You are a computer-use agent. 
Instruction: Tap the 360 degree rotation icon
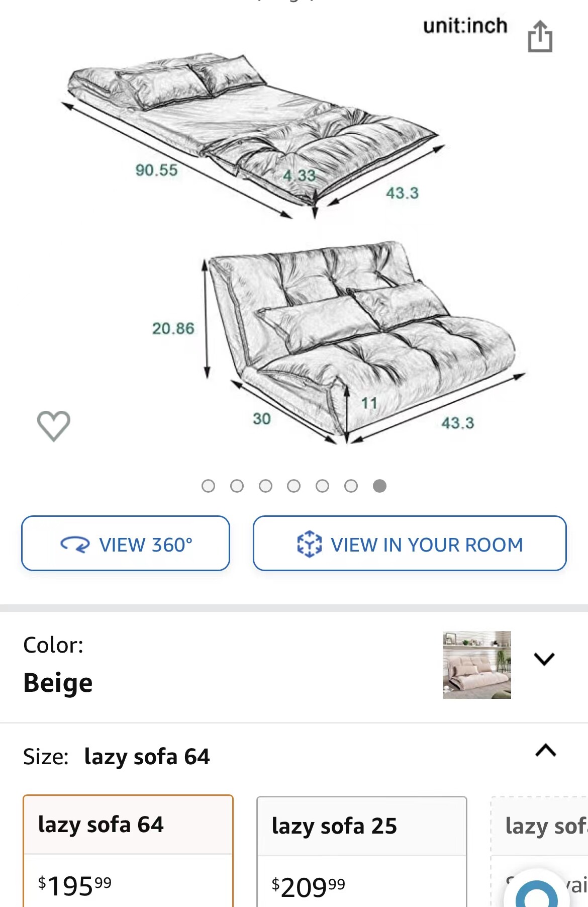point(75,544)
